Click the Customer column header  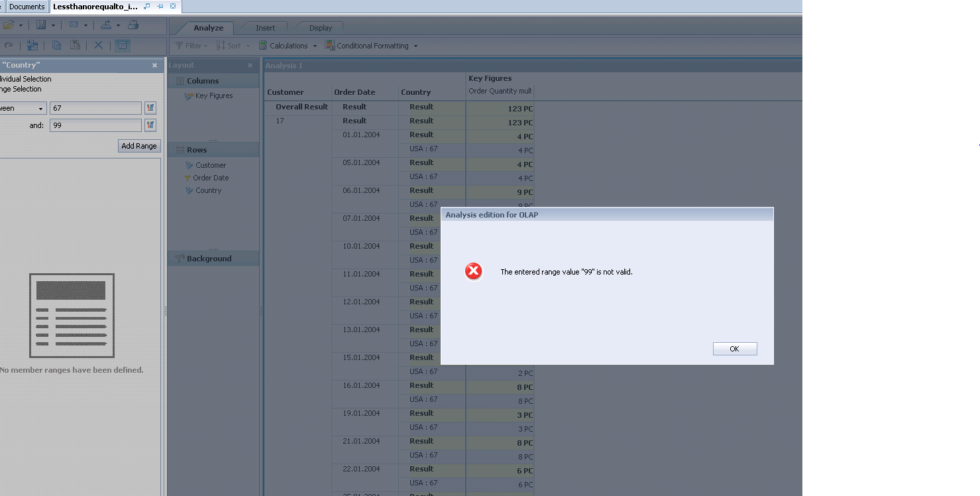pos(286,92)
